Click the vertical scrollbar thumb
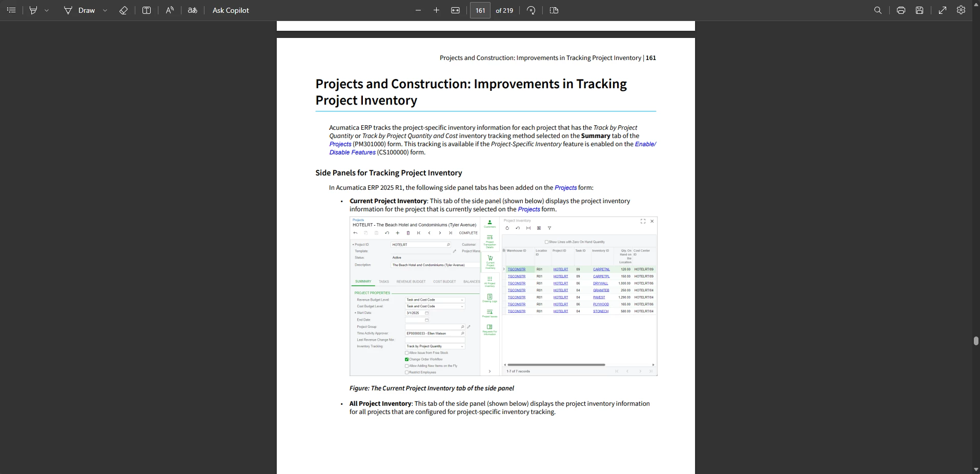The width and height of the screenshot is (980, 474). pyautogui.click(x=976, y=341)
